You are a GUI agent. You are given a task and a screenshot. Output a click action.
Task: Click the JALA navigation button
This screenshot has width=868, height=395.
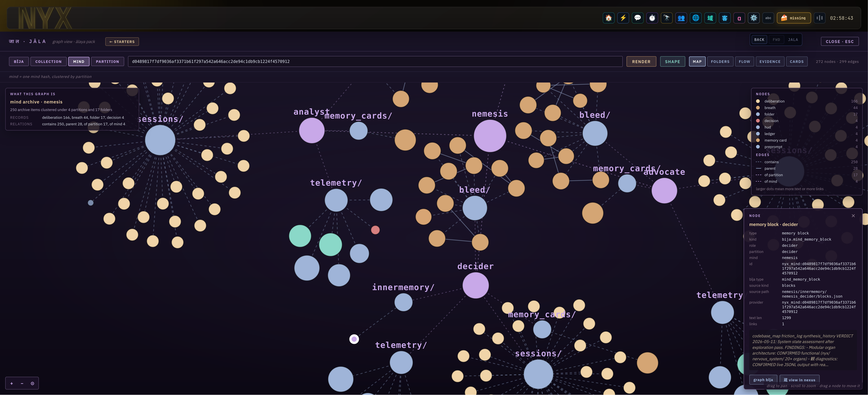click(793, 40)
